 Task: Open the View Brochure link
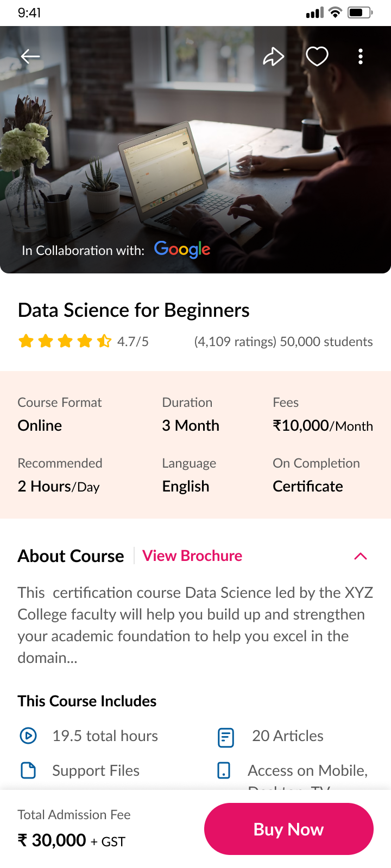point(192,556)
